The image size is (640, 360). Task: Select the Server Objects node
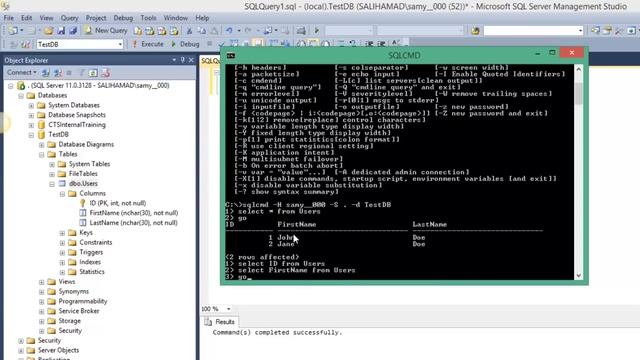(58, 350)
